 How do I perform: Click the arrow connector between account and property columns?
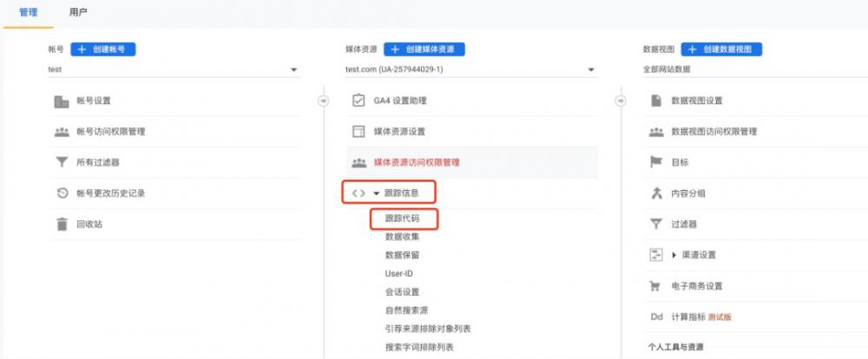click(323, 101)
